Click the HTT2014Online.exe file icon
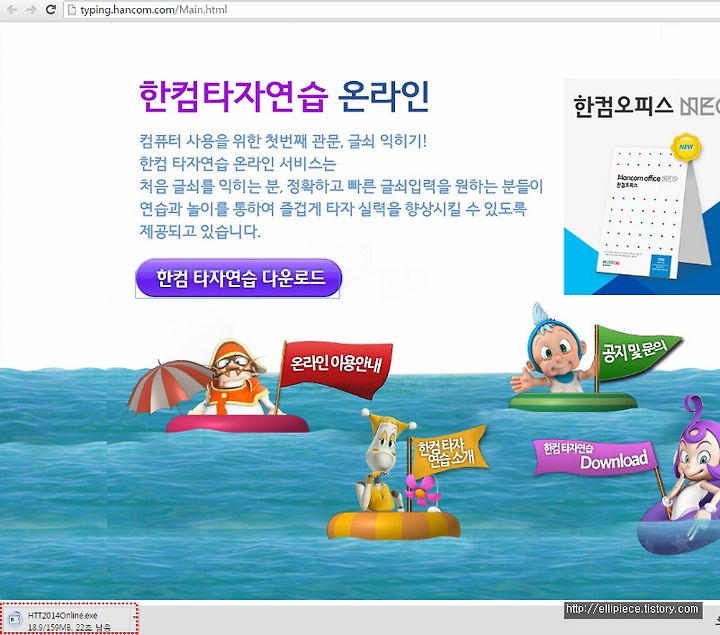Viewport: 720px width, 635px height. [x=15, y=619]
